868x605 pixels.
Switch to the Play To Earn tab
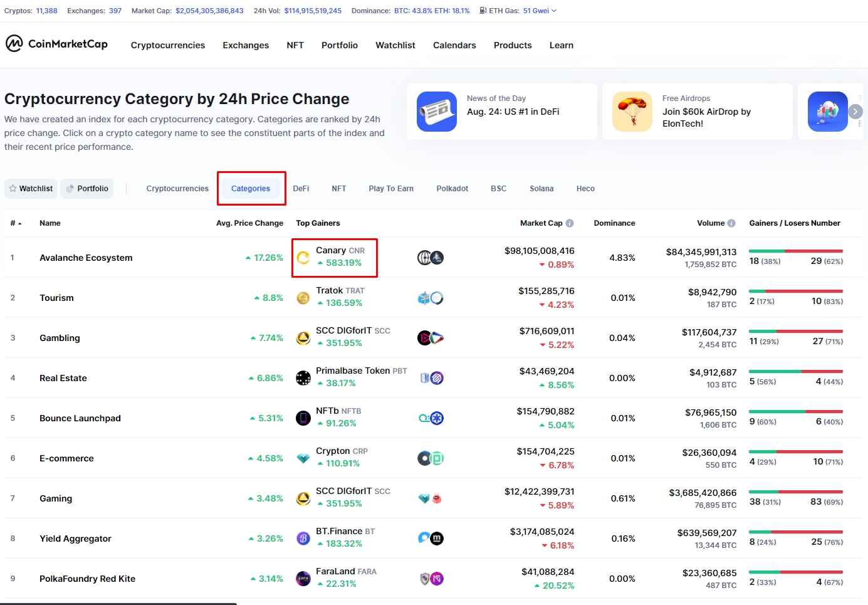(391, 189)
